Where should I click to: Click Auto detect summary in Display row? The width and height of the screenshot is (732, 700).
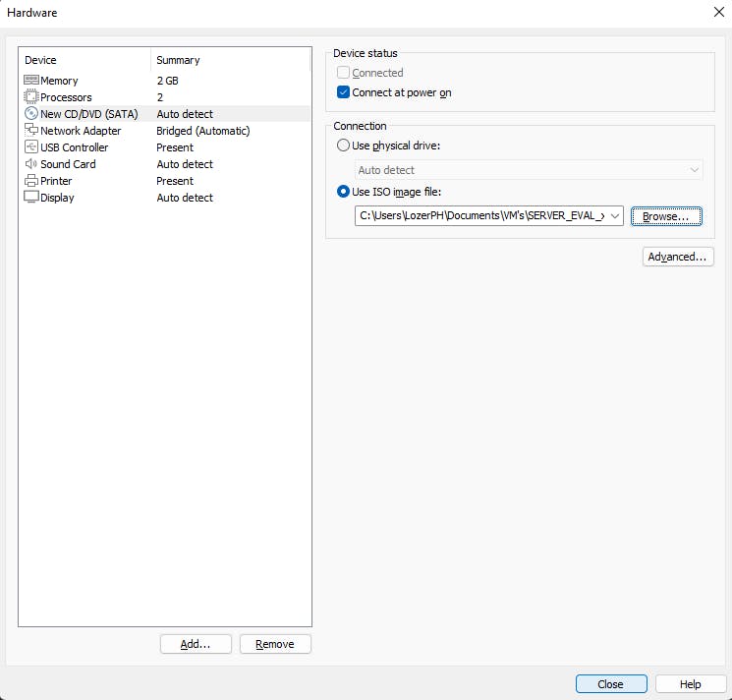click(185, 198)
